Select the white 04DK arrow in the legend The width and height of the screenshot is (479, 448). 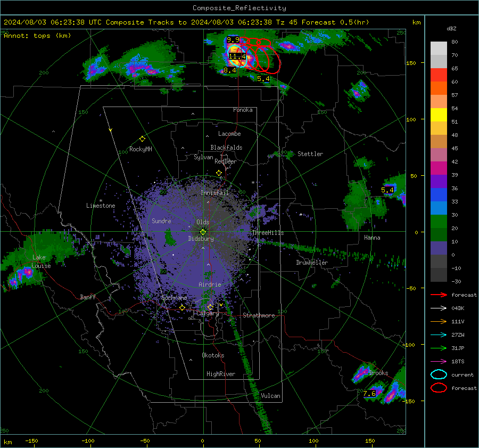coord(439,308)
